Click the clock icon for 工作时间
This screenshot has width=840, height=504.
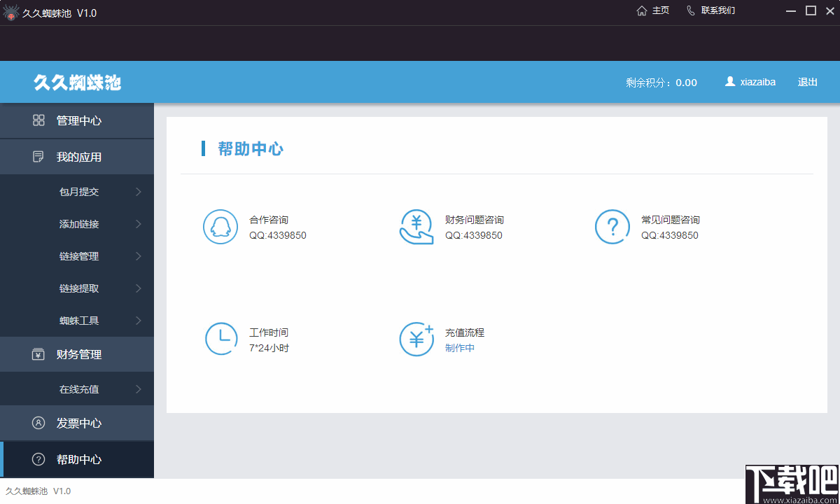(221, 339)
